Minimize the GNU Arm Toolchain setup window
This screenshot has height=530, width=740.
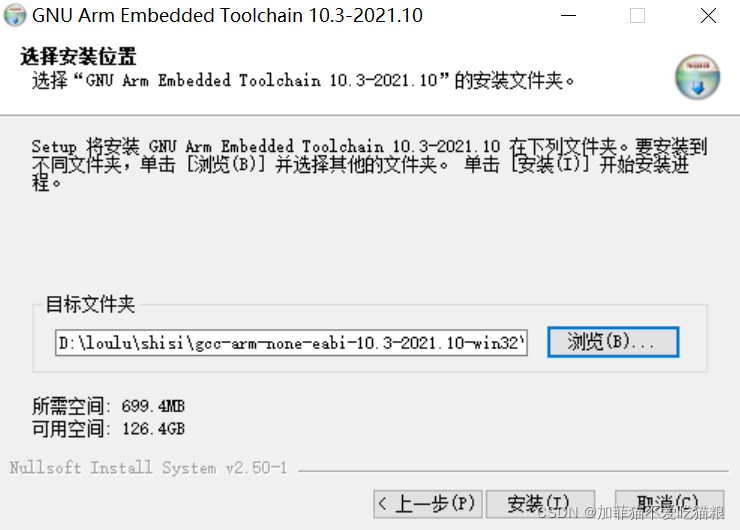568,16
